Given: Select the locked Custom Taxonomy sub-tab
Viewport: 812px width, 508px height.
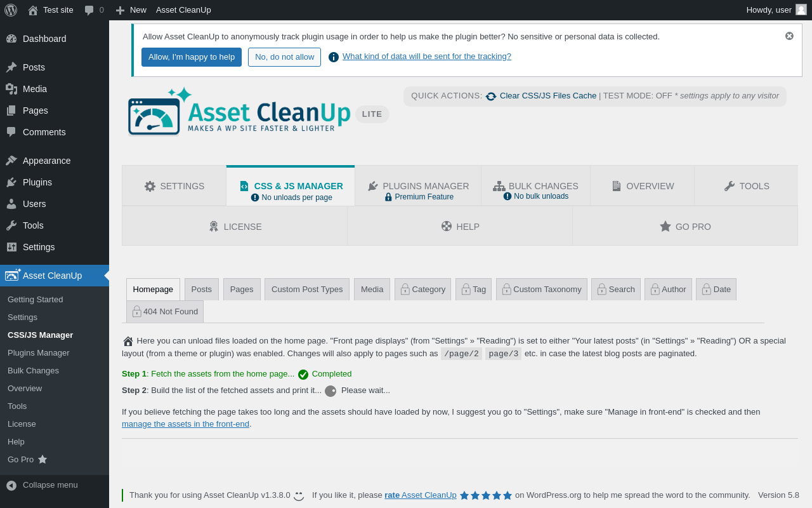Looking at the screenshot, I should point(542,290).
